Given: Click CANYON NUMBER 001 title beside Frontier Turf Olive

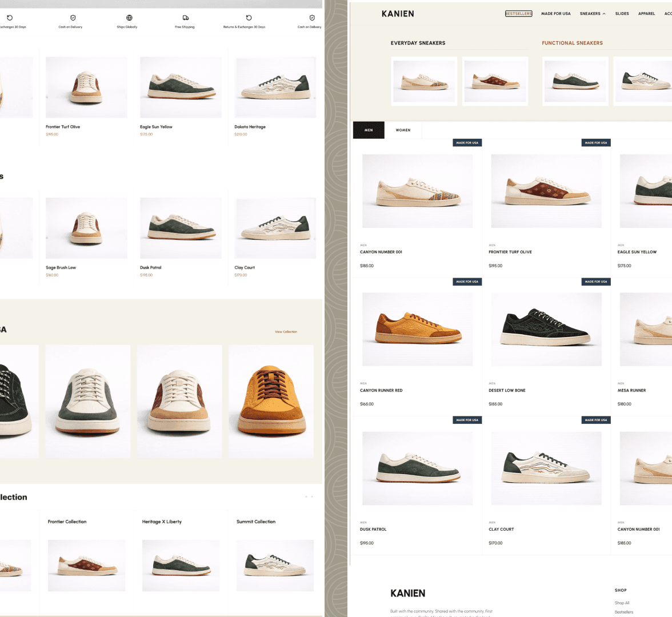Looking at the screenshot, I should point(381,252).
